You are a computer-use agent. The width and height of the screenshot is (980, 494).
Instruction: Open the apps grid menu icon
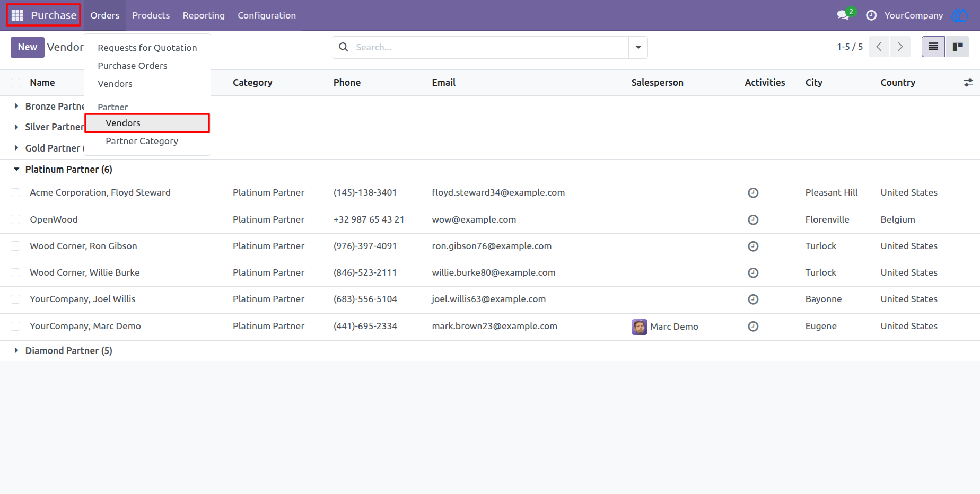point(17,15)
